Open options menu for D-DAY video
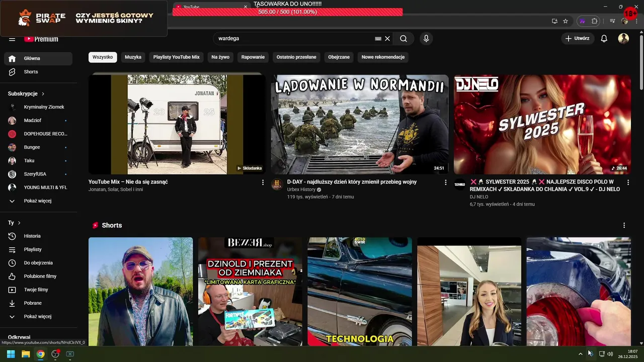 click(445, 183)
